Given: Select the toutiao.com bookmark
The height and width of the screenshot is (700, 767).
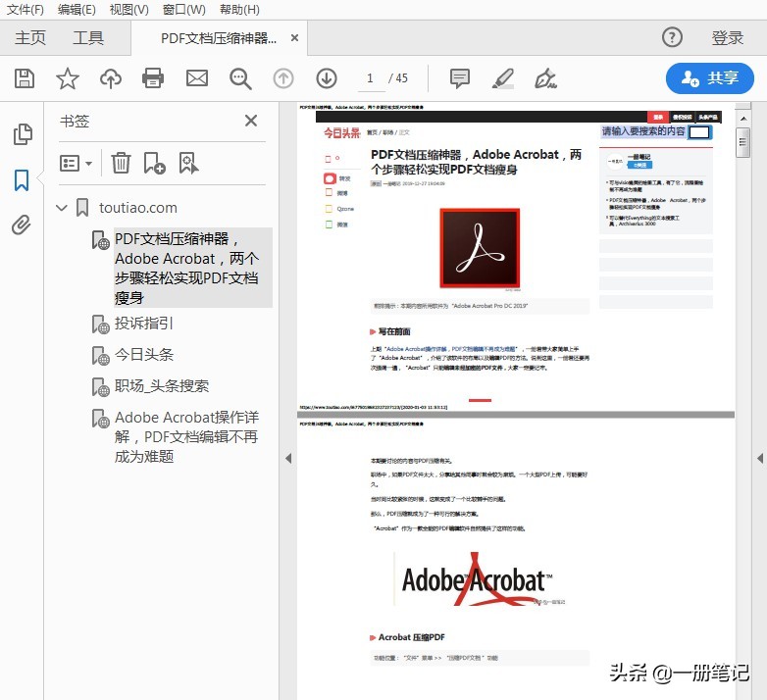Looking at the screenshot, I should [138, 208].
